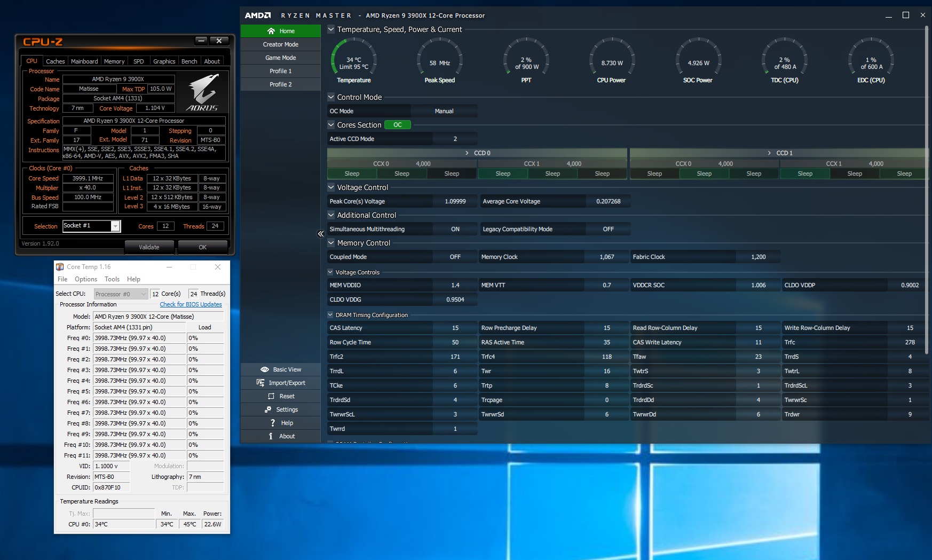This screenshot has height=560, width=932.
Task: Click the Temperature gauge dial
Action: pyautogui.click(x=354, y=59)
